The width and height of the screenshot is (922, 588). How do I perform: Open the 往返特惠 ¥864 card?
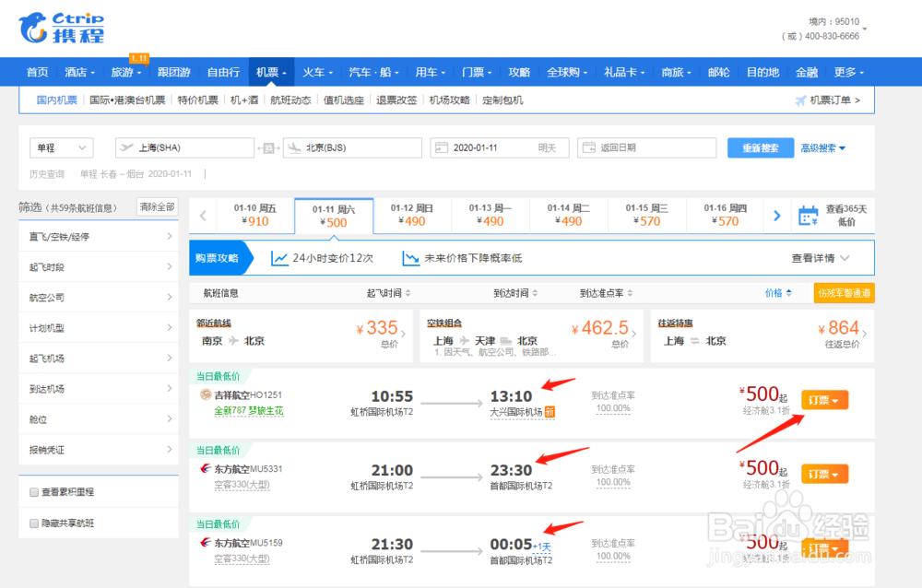coord(762,335)
